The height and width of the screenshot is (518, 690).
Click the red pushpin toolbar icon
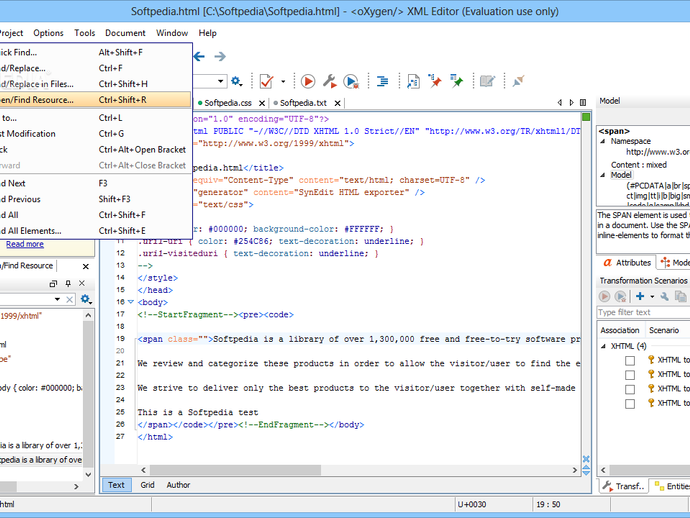pos(435,81)
